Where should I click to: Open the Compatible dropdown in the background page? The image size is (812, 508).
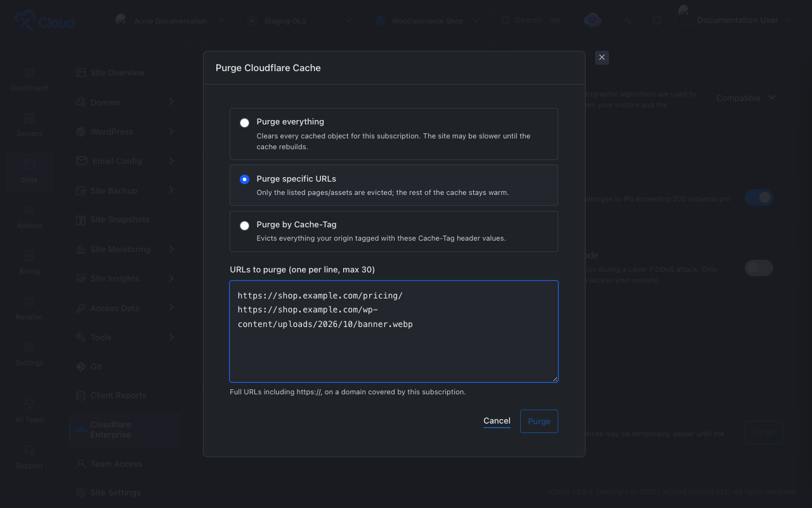click(x=746, y=98)
